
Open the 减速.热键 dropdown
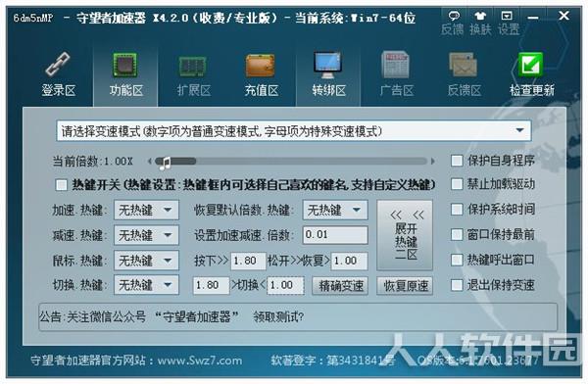point(146,235)
